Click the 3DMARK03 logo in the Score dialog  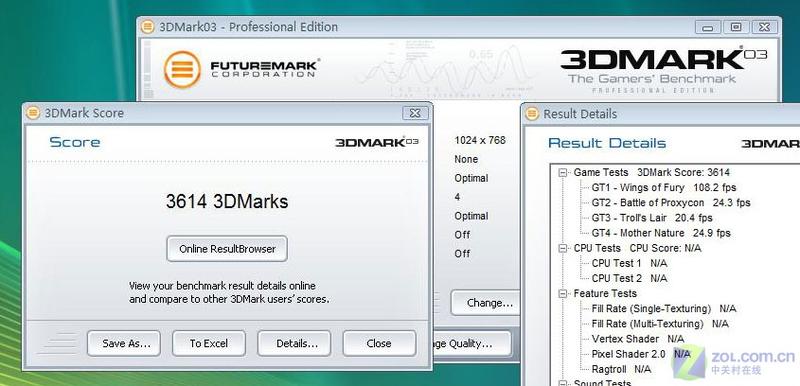[x=377, y=142]
